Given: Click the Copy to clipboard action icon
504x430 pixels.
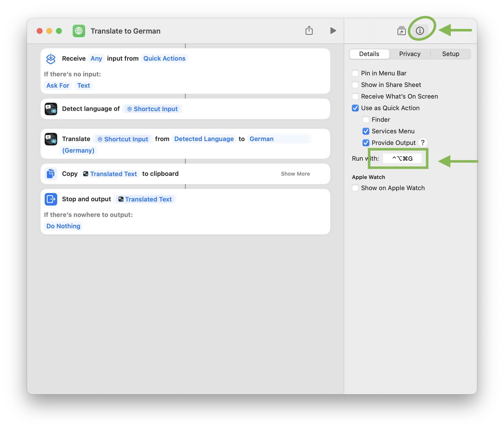Looking at the screenshot, I should point(51,174).
